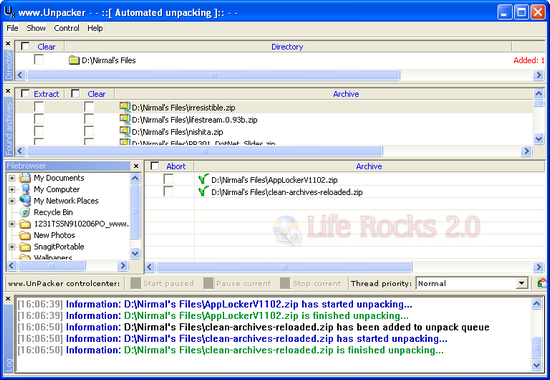Click the Abort column header label

(x=176, y=166)
